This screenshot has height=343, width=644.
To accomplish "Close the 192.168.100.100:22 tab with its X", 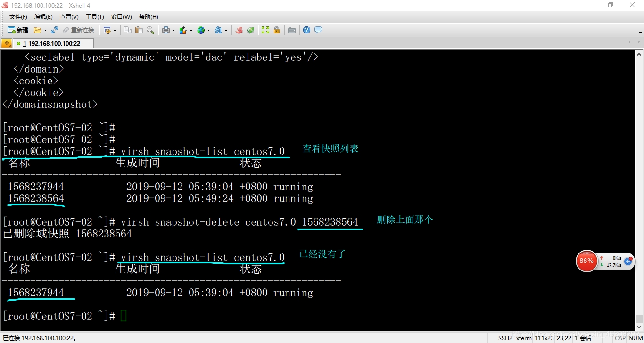I will (89, 43).
